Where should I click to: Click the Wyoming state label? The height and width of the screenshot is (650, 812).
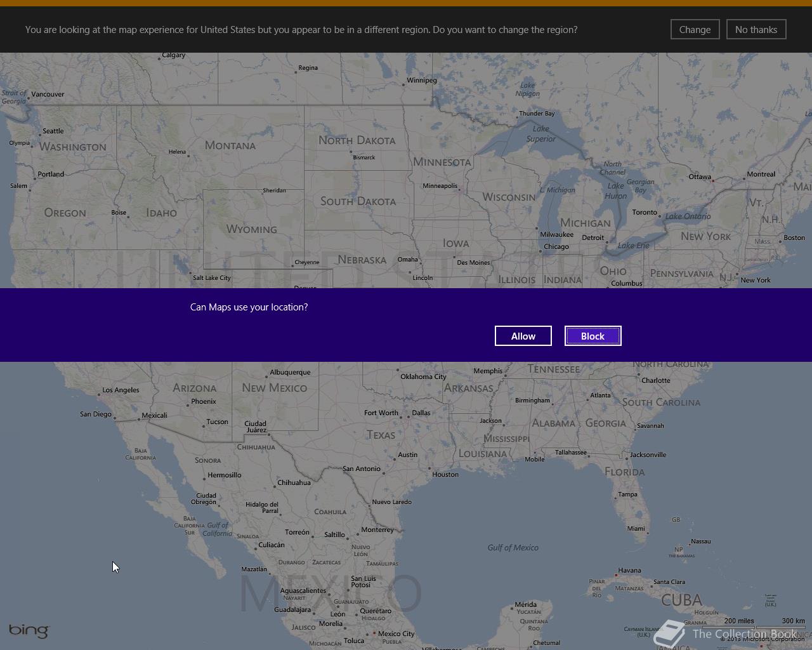pos(252,229)
